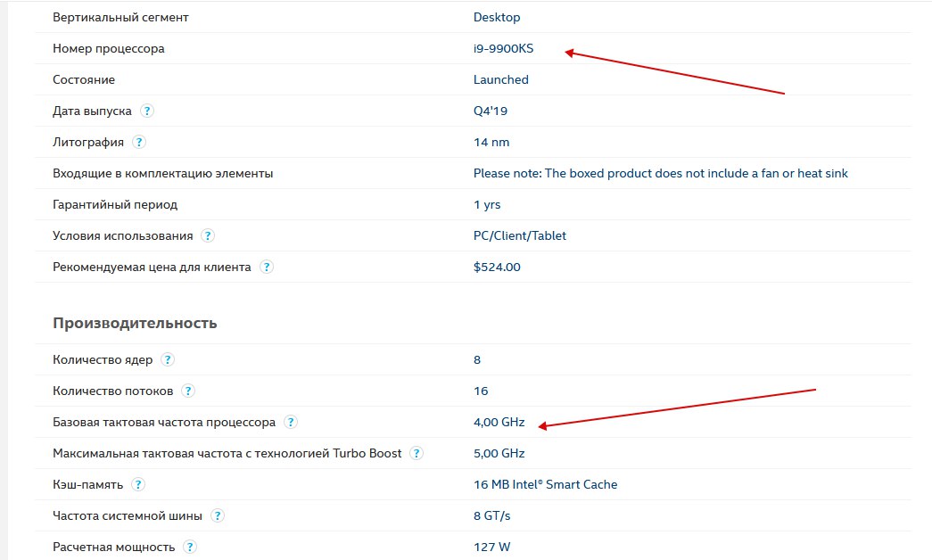Click the PC/Client/Tablet value
Viewport: 932px width, 560px height.
click(519, 235)
